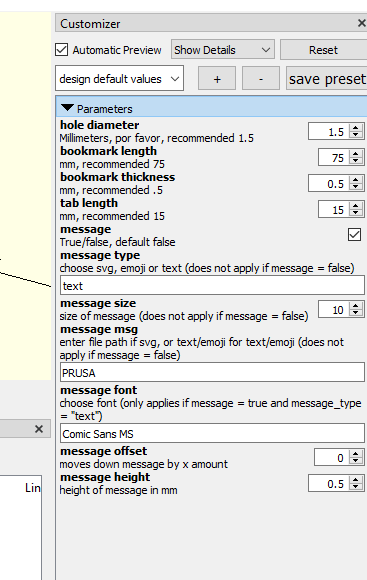Click the message type label
Viewport: 367px width, 580px height.
click(x=100, y=255)
